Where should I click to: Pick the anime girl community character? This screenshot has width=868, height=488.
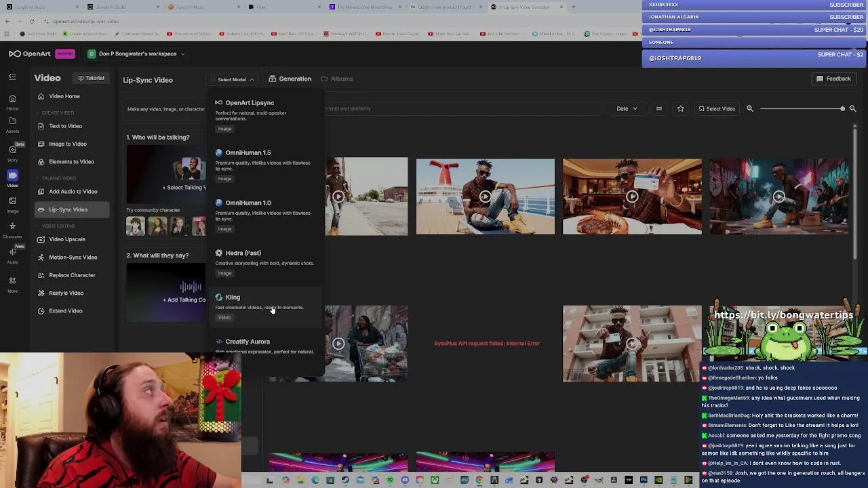[136, 226]
